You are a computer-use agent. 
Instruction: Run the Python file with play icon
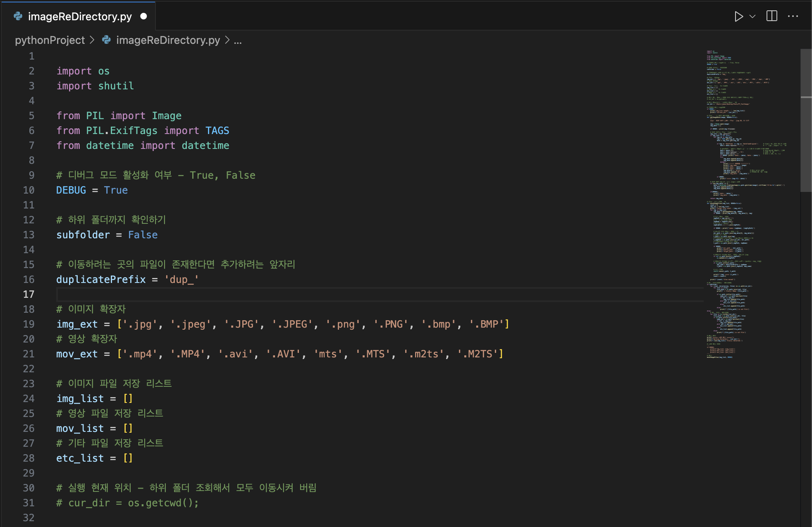click(x=738, y=17)
